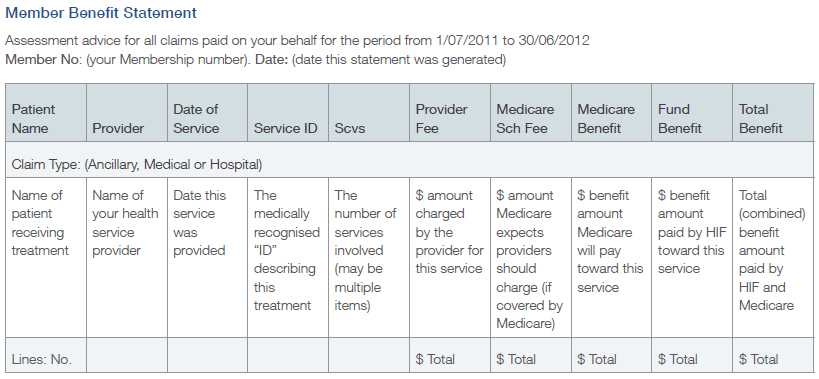Click the Provider Fee column header
The image size is (819, 379).
(x=450, y=113)
